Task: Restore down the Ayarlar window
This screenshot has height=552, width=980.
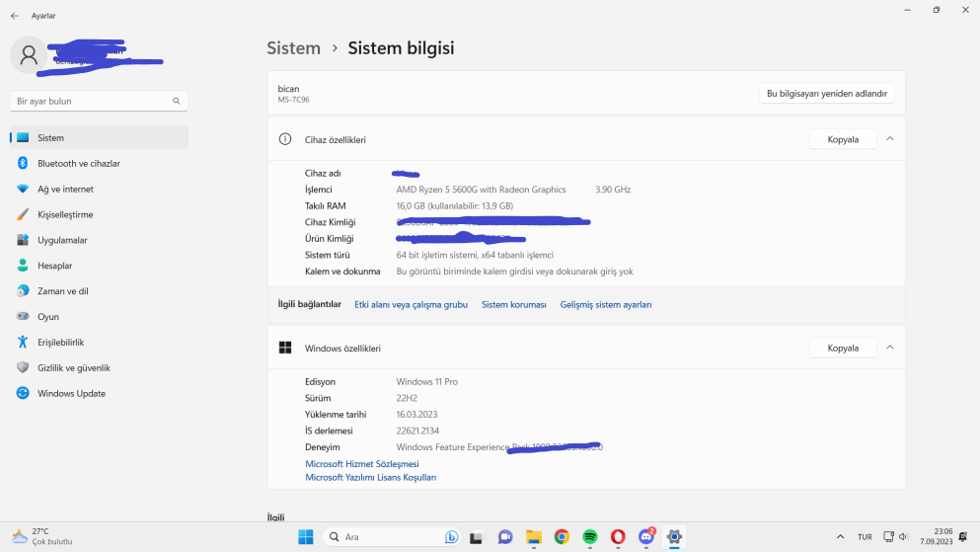Action: (937, 10)
